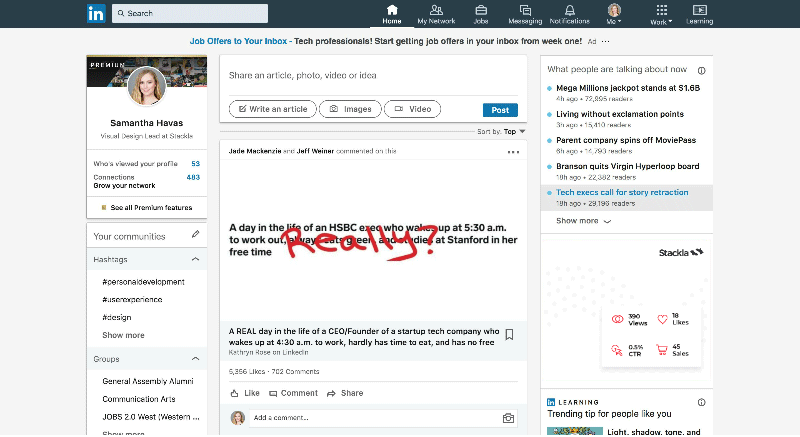Viewport: 800px width, 437px height.
Task: Edit Your communities with pencil icon
Action: (195, 234)
